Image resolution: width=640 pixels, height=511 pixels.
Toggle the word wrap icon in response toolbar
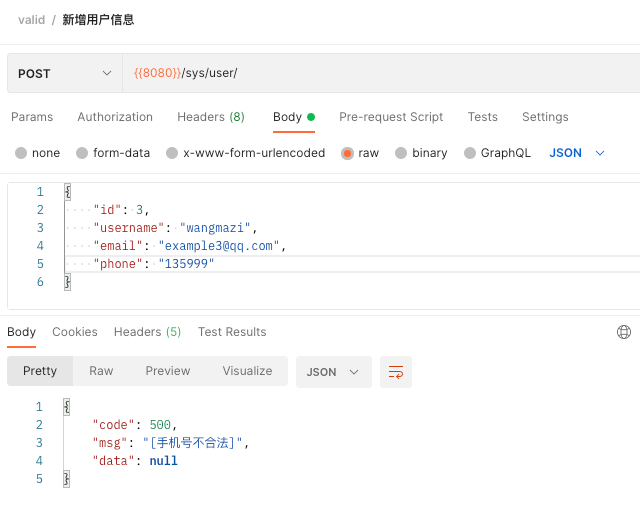(396, 372)
